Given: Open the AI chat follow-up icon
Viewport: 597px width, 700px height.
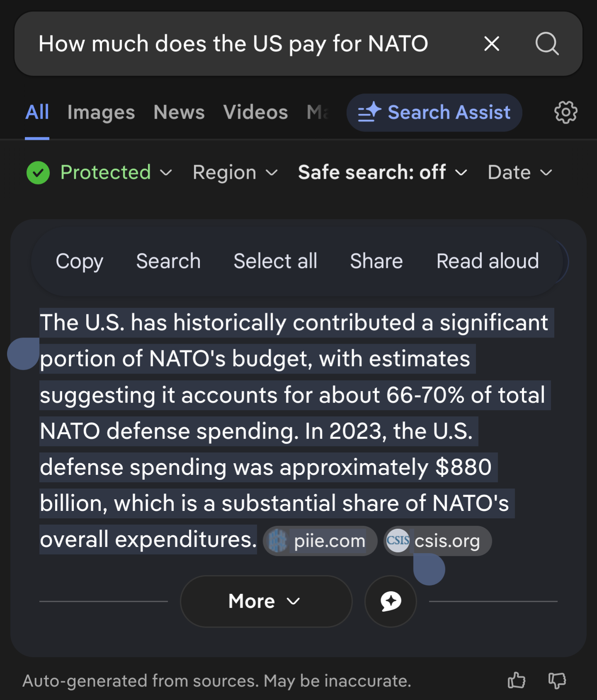Looking at the screenshot, I should (390, 601).
